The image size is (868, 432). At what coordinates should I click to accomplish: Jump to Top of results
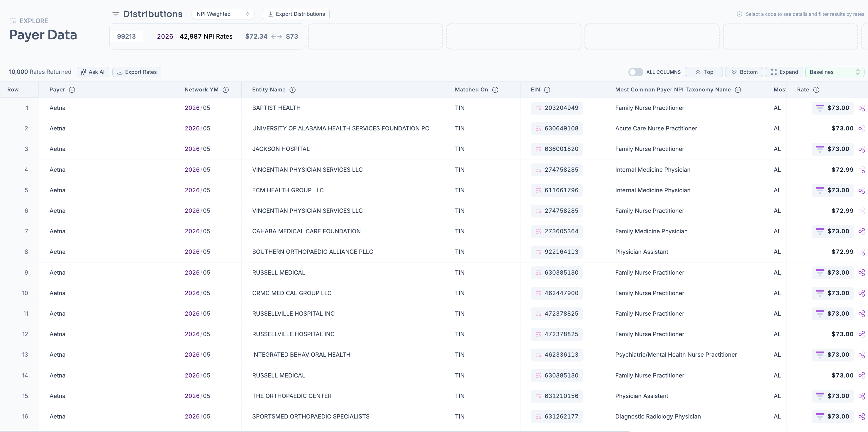[703, 72]
